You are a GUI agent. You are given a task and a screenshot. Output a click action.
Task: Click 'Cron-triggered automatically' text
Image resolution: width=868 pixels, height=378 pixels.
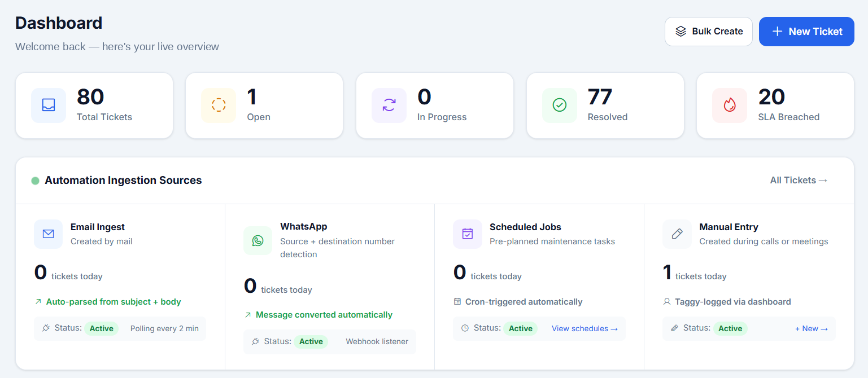524,302
